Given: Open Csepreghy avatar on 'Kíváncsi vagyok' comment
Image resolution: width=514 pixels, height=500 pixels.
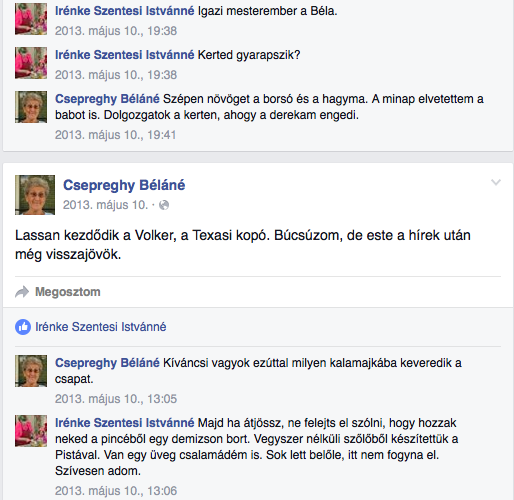Looking at the screenshot, I should click(x=31, y=371).
